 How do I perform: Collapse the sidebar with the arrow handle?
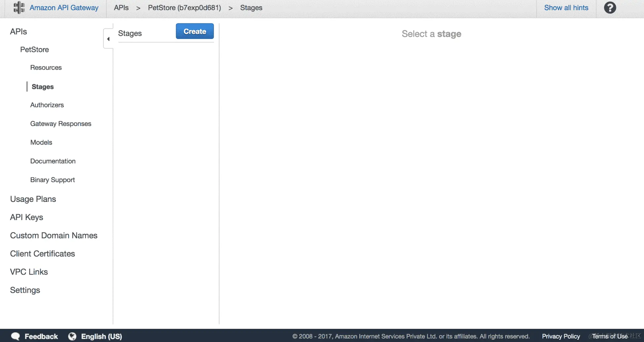[x=108, y=39]
